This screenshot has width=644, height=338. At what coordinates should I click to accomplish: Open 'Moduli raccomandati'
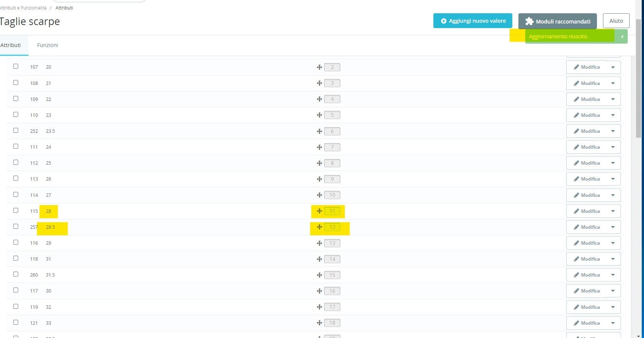(x=557, y=21)
